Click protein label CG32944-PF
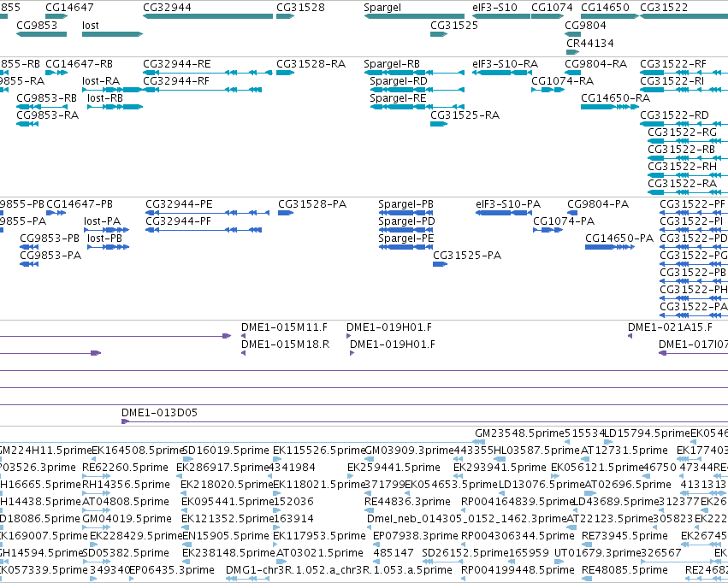Screen dimensions: 728x583 click(179, 221)
